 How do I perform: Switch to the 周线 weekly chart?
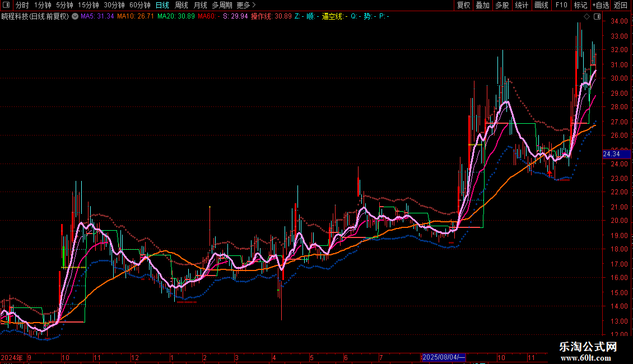click(x=181, y=5)
